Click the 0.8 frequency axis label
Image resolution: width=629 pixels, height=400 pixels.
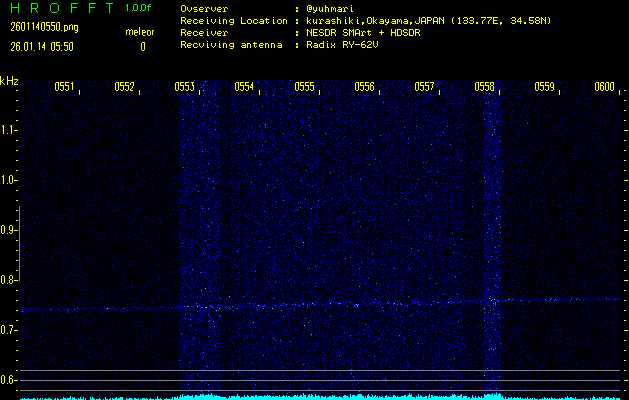[9, 280]
